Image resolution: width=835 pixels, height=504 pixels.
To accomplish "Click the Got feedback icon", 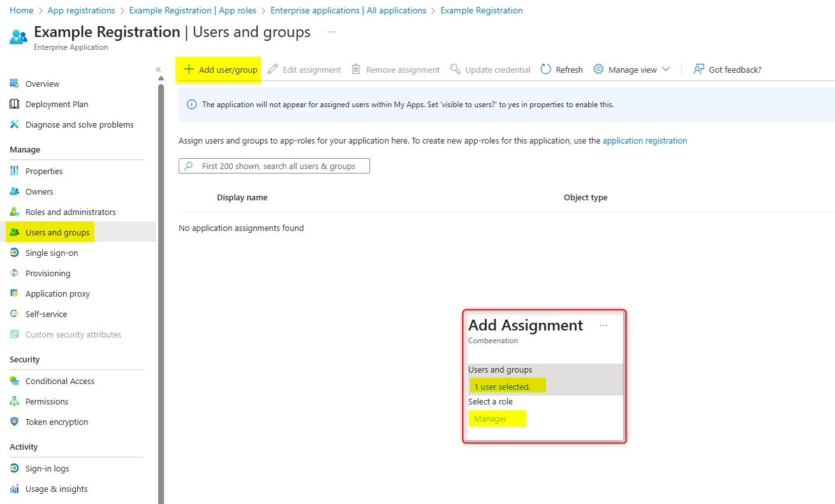I will [699, 70].
